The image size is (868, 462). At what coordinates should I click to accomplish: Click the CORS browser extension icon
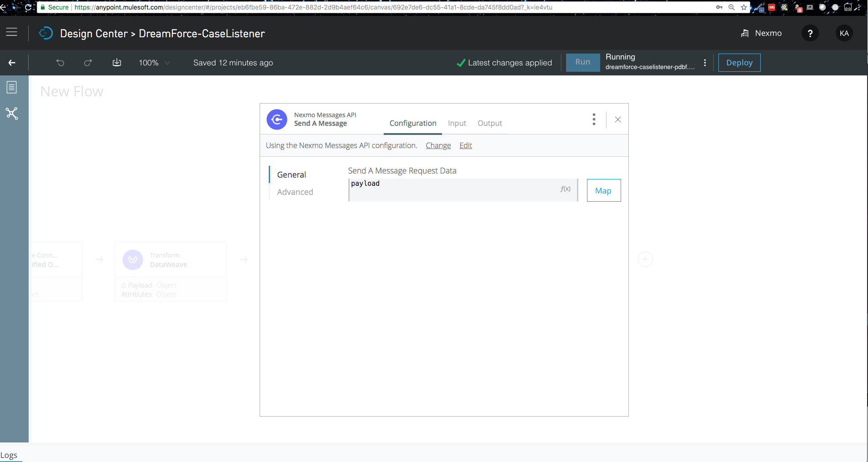pos(772,7)
